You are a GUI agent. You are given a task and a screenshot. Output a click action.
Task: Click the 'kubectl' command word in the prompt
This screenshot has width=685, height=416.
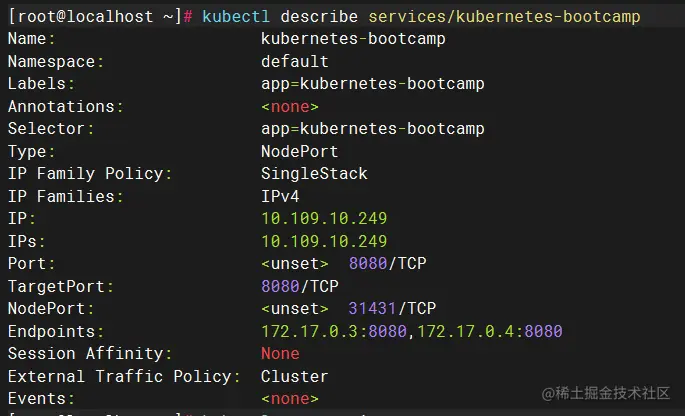[236, 17]
